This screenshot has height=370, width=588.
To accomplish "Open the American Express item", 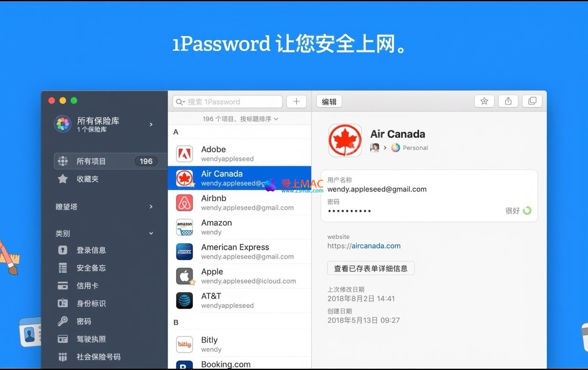I will tap(239, 252).
